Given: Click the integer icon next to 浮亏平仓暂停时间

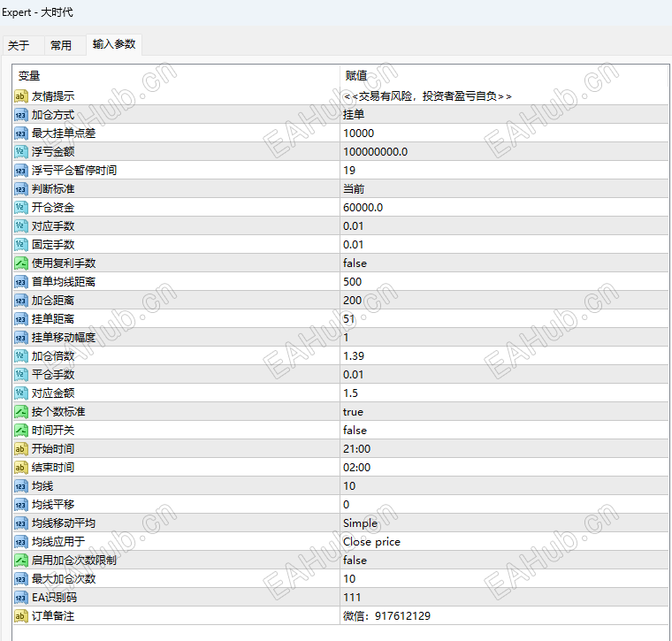Looking at the screenshot, I should (x=21, y=171).
